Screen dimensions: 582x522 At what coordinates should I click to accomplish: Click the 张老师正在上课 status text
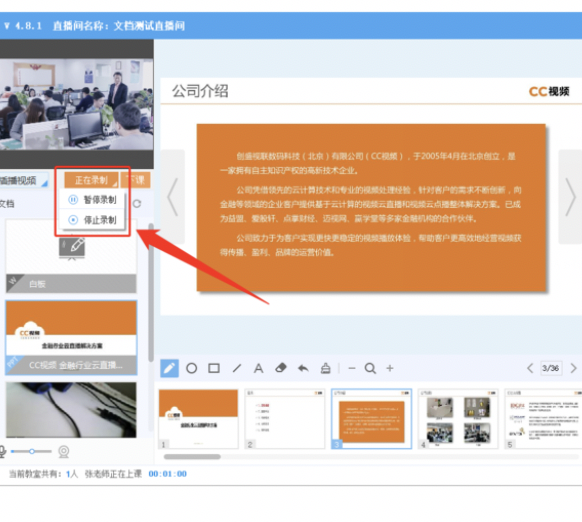[113, 474]
